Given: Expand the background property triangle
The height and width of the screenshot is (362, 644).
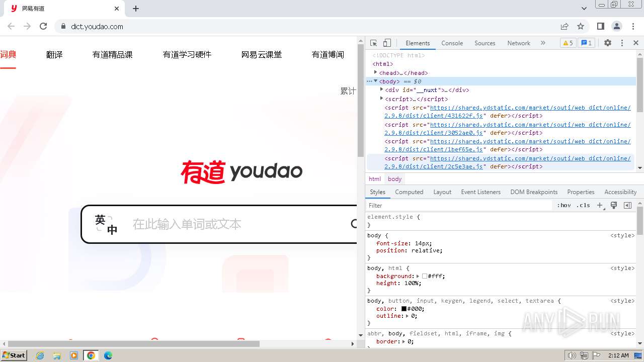Looking at the screenshot, I should pyautogui.click(x=418, y=276).
